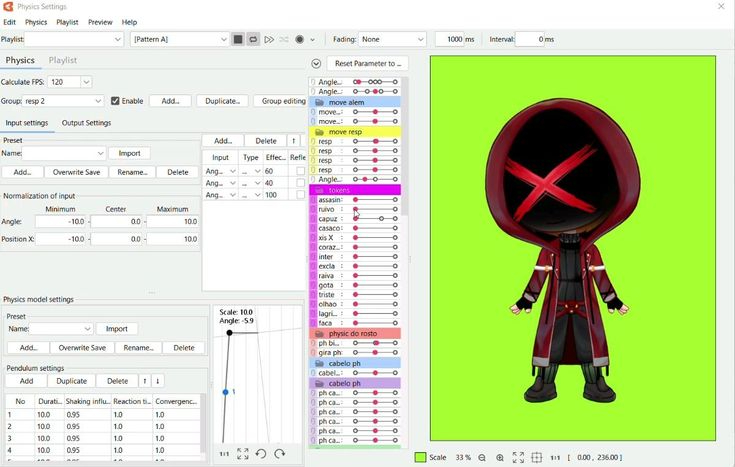Screen dimensions: 735x467
Task: Click the rotate counterclockwise icon below pendulum graph
Action: (261, 454)
